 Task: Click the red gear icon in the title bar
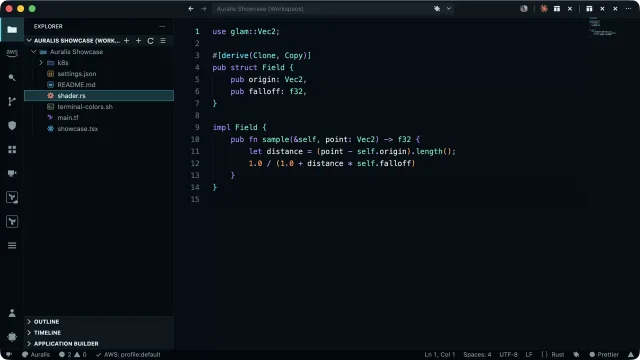(x=544, y=9)
